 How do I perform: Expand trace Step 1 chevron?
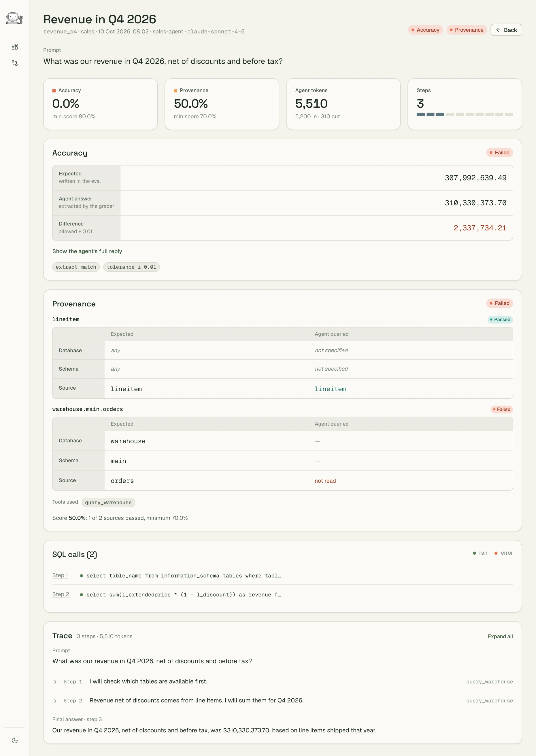click(x=55, y=682)
